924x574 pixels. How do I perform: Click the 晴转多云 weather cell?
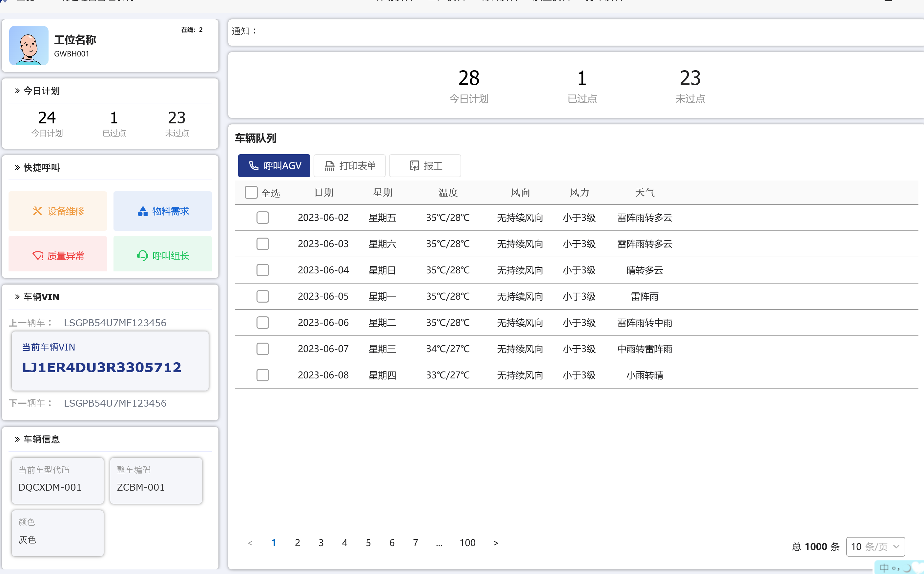tap(645, 270)
